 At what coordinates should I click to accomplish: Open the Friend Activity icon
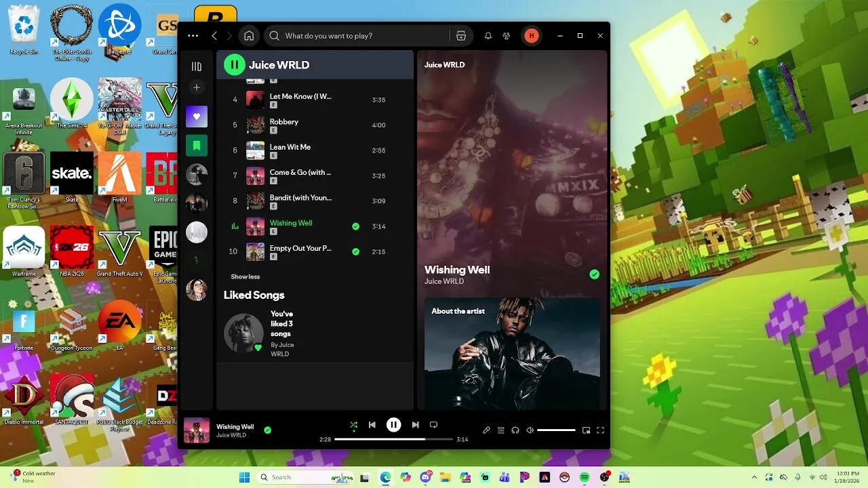coord(507,36)
